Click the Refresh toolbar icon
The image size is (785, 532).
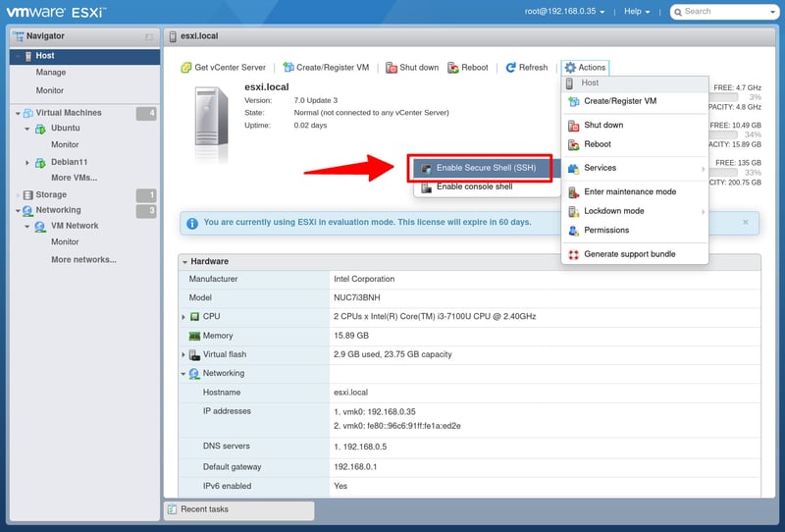pyautogui.click(x=511, y=68)
